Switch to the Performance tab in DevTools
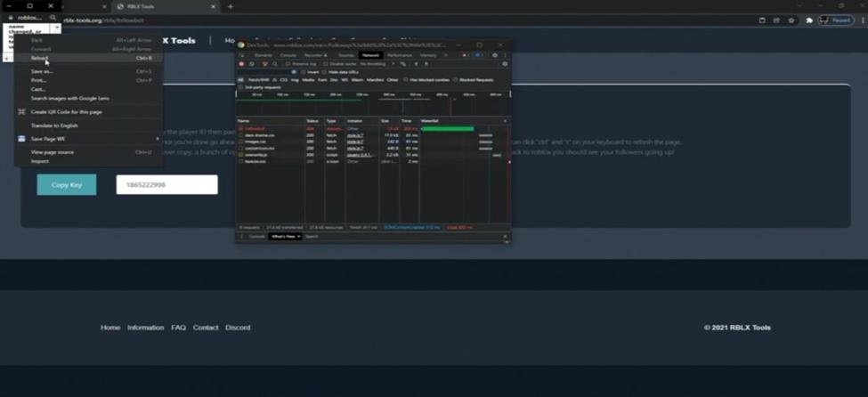 (400, 55)
